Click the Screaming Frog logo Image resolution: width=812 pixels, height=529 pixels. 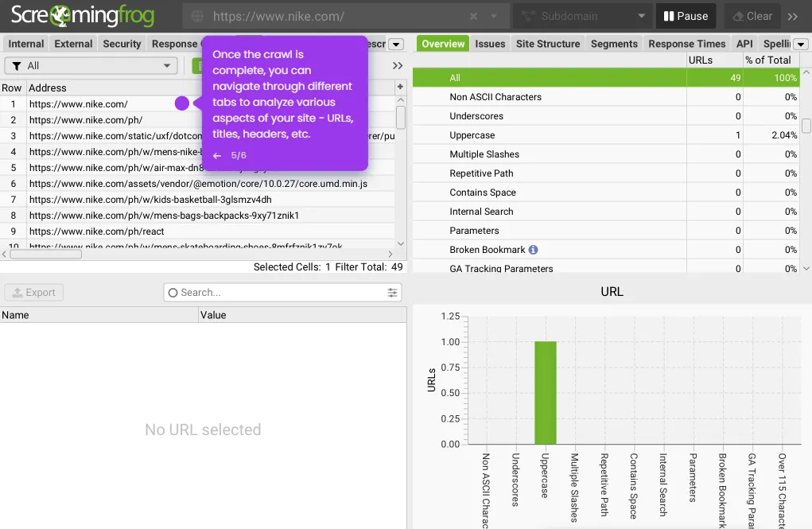pos(83,16)
